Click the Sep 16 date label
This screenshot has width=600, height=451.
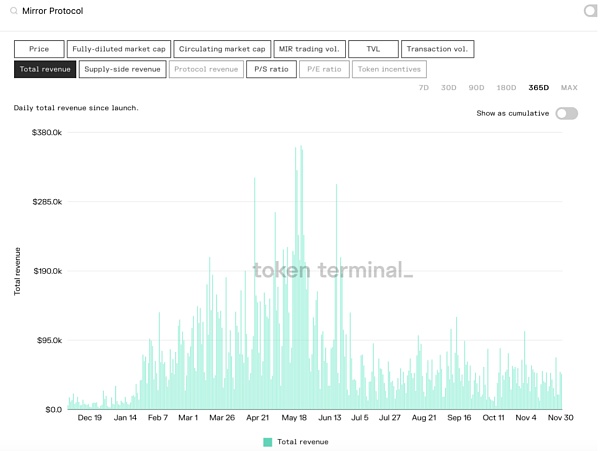pos(459,418)
